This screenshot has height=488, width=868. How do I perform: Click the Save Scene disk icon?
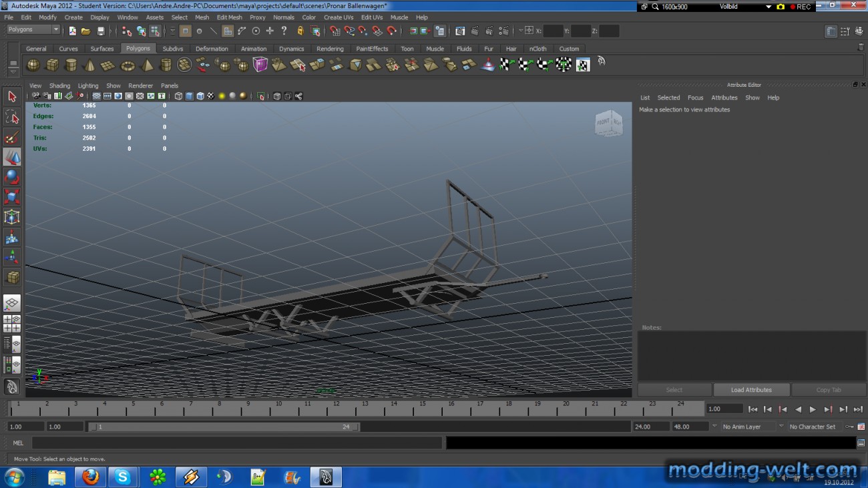tap(101, 31)
